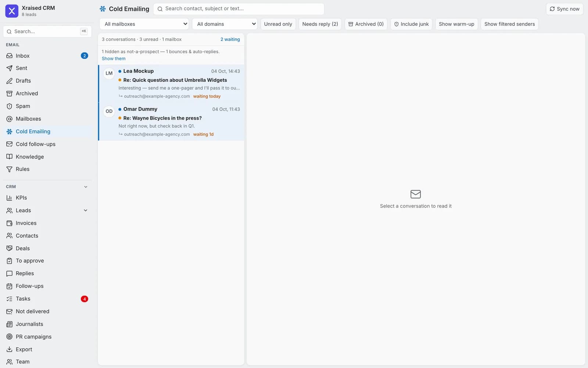Viewport: 588px width, 368px height.
Task: Click the Rules funnel icon
Action: click(x=10, y=169)
